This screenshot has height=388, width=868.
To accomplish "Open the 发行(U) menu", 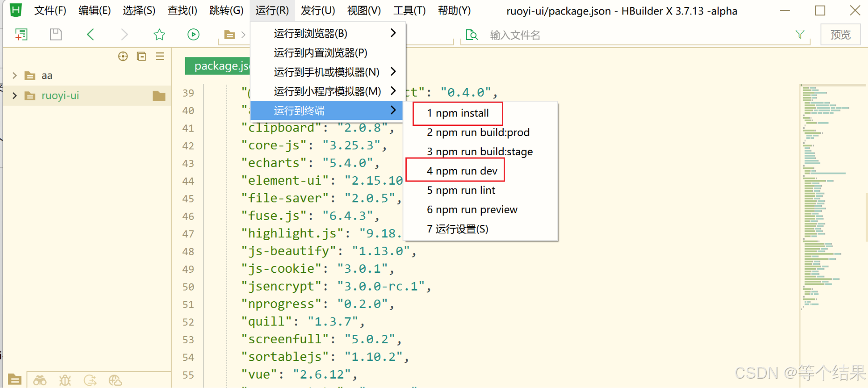I will [318, 11].
